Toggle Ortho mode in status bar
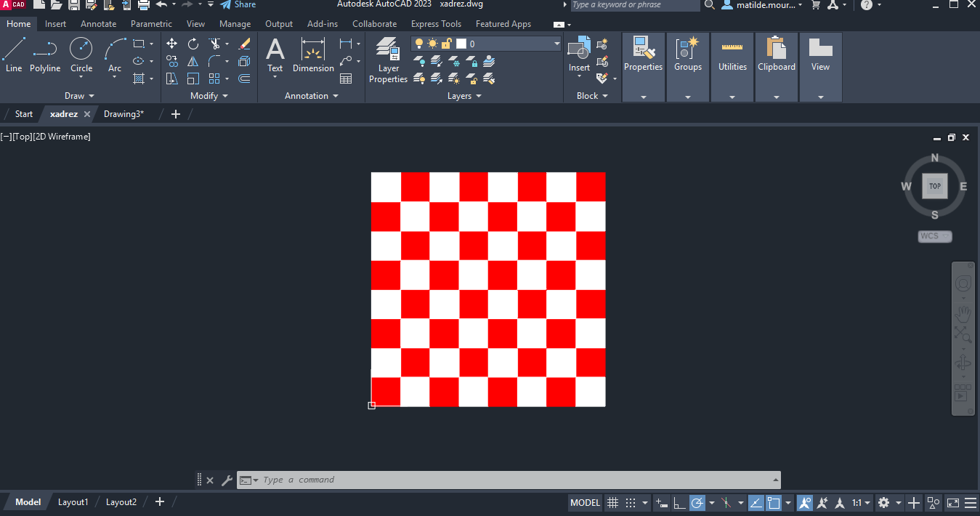The height and width of the screenshot is (516, 980). pyautogui.click(x=679, y=503)
